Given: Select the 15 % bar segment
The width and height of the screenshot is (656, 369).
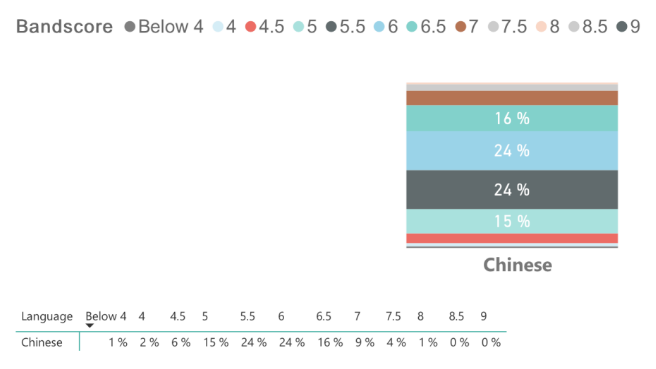Looking at the screenshot, I should (512, 221).
